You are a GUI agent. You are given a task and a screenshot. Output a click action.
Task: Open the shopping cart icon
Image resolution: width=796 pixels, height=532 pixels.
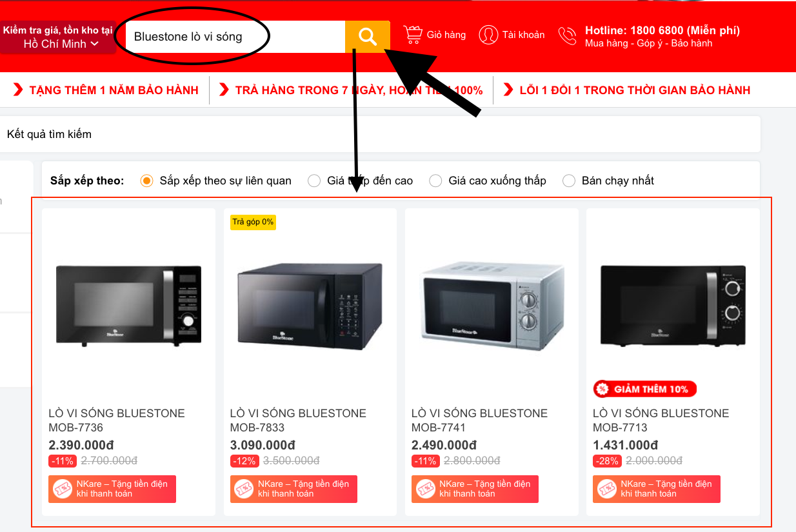pos(413,34)
